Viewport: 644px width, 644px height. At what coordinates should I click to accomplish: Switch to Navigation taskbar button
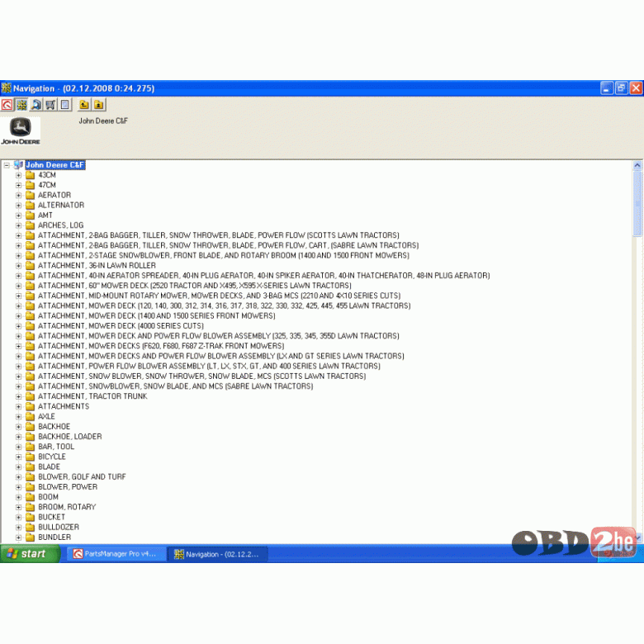(217, 554)
